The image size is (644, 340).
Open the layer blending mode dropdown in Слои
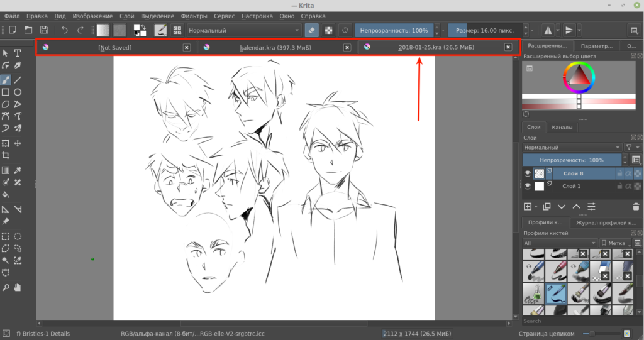tap(572, 147)
